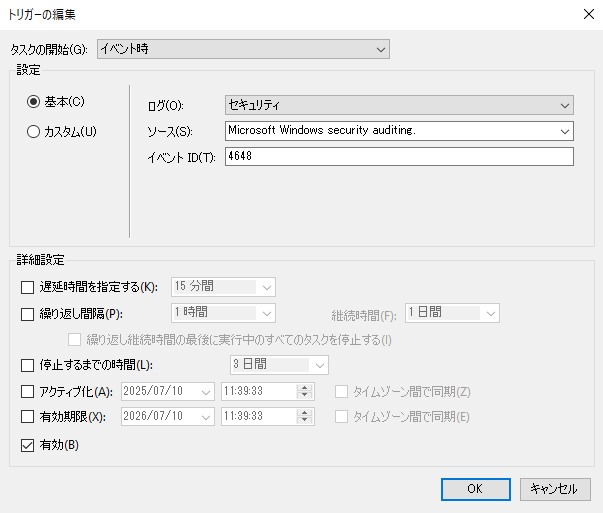Image resolution: width=603 pixels, height=513 pixels.
Task: Check 繰り返し継続時間の最後に実行中のすべてのタスクを停止する
Action: 74,340
